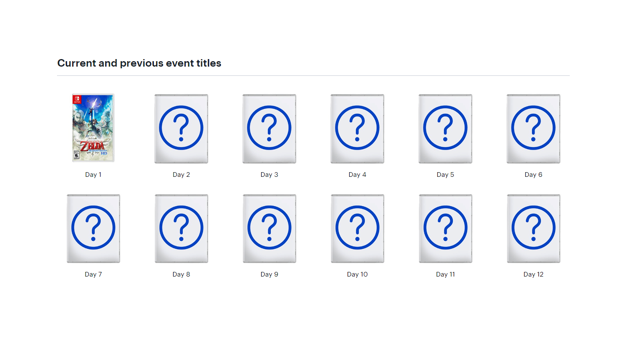Open the Day 11 hidden title box
644x362 pixels.
(445, 228)
